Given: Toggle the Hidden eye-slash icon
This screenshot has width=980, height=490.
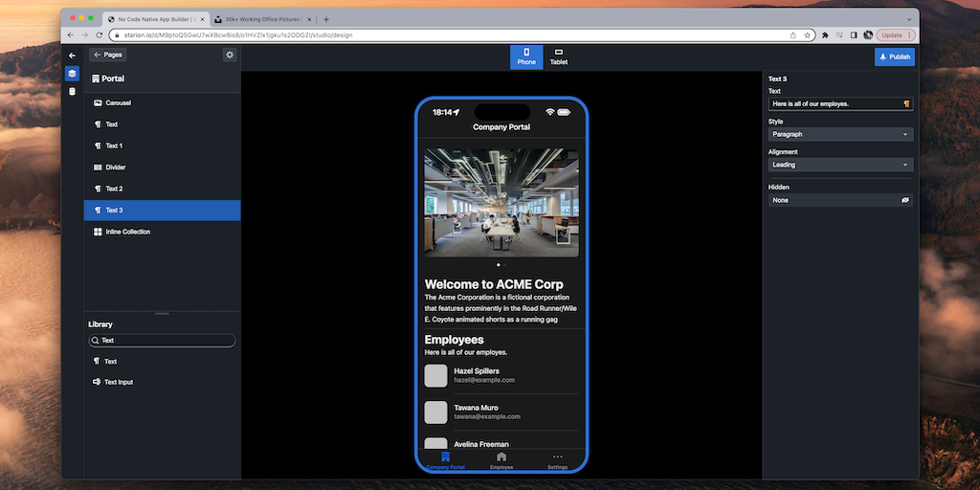Looking at the screenshot, I should (905, 200).
